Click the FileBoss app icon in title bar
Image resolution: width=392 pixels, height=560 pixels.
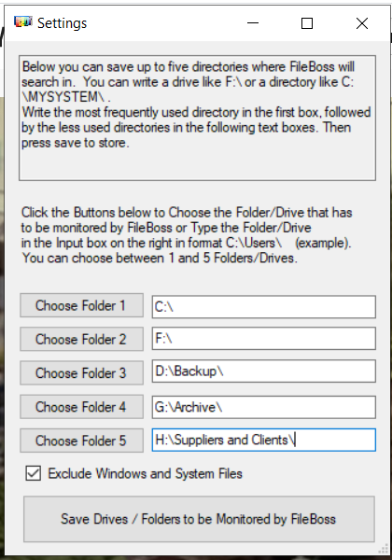tap(22, 22)
